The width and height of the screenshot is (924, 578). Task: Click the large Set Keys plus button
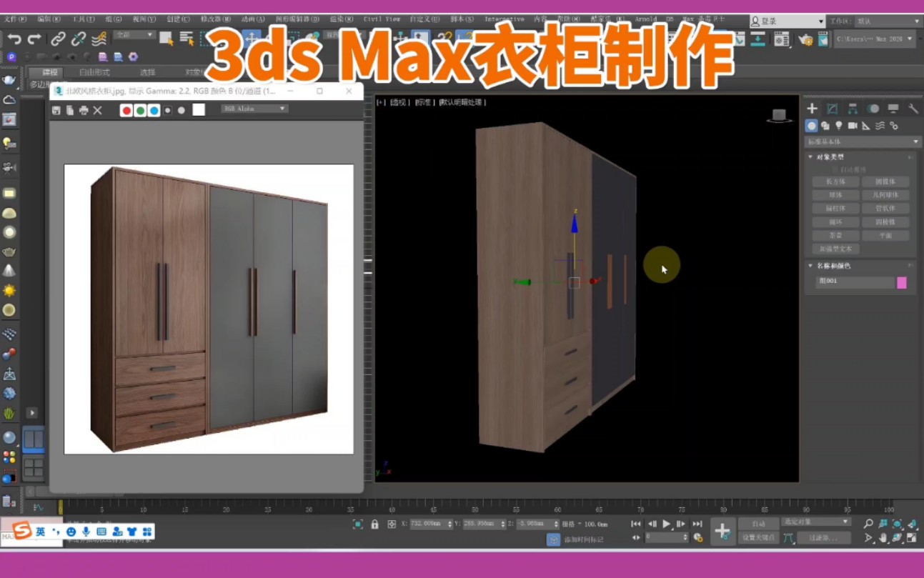(x=722, y=531)
